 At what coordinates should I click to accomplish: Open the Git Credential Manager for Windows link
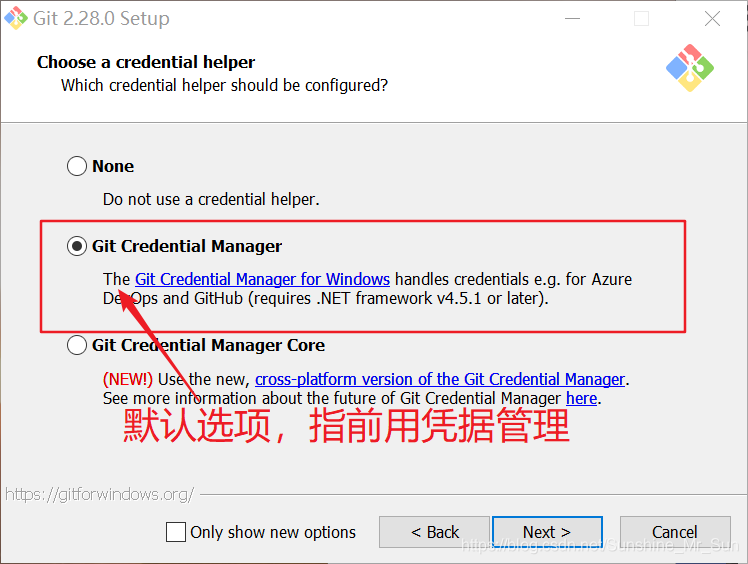pos(262,279)
